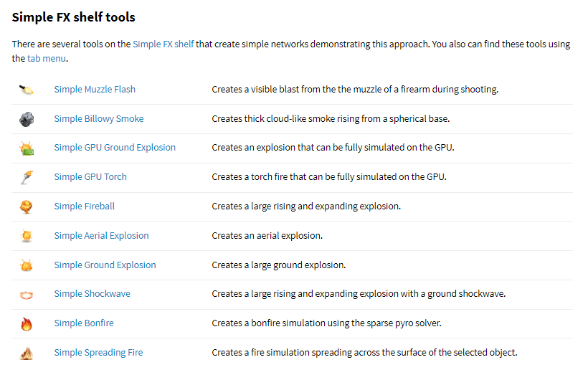
Task: Click the Simple Muzzle Flash icon
Action: pyautogui.click(x=27, y=90)
